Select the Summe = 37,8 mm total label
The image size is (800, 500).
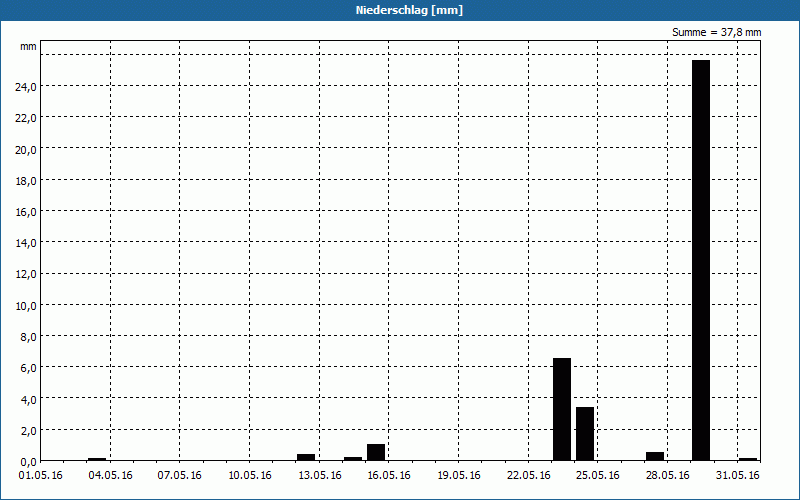coord(716,32)
